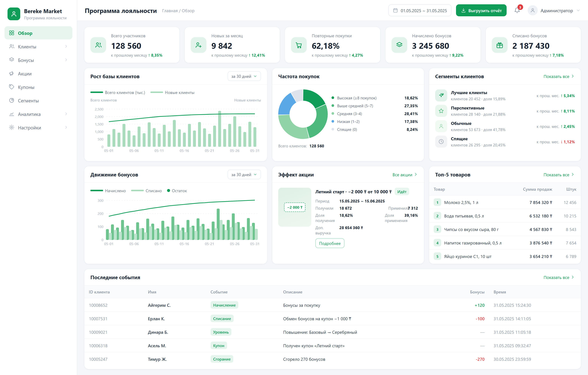
Task: Toggle the Новые клиенты legend series
Action: coord(172,92)
